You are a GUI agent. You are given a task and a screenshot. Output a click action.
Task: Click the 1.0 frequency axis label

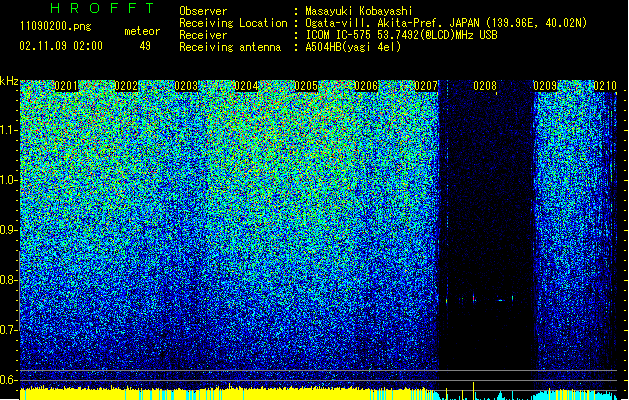(x=9, y=180)
